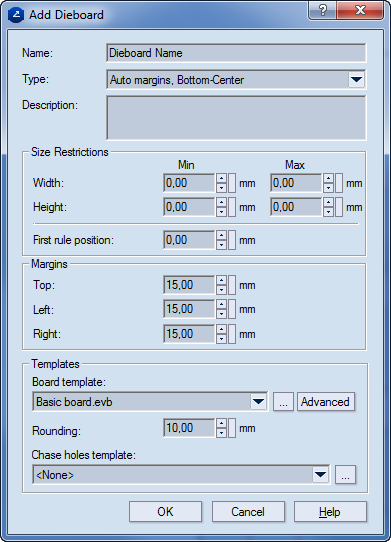Viewport: 391px width, 542px height.
Task: Increase the Rounding value
Action: point(222,423)
